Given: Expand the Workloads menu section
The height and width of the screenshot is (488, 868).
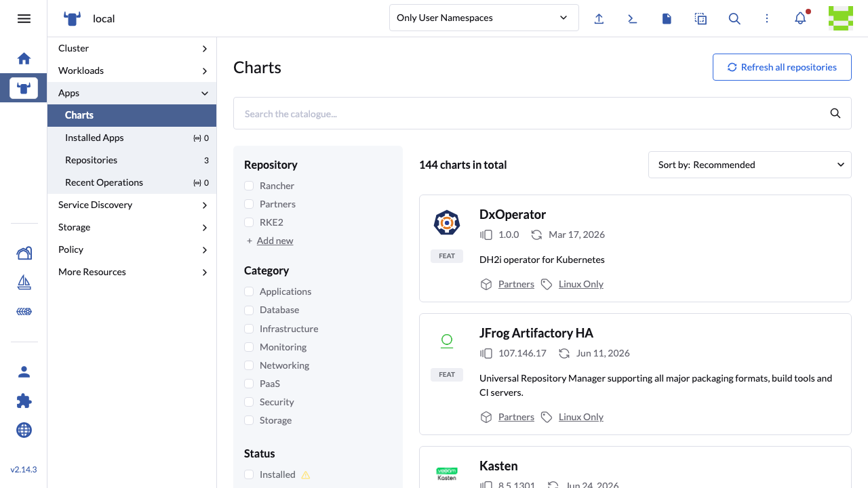Looking at the screenshot, I should pos(132,70).
